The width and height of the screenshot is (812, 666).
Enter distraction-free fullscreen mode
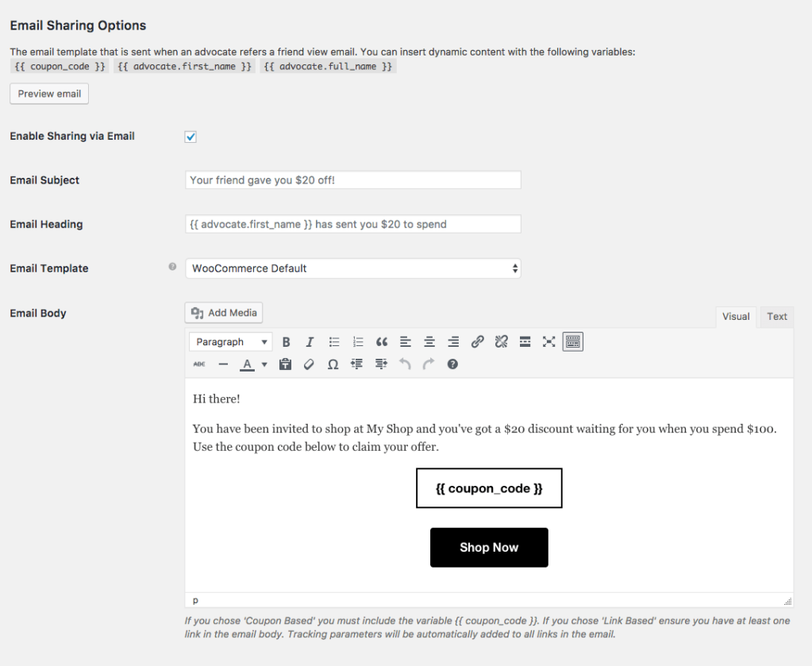tap(548, 342)
